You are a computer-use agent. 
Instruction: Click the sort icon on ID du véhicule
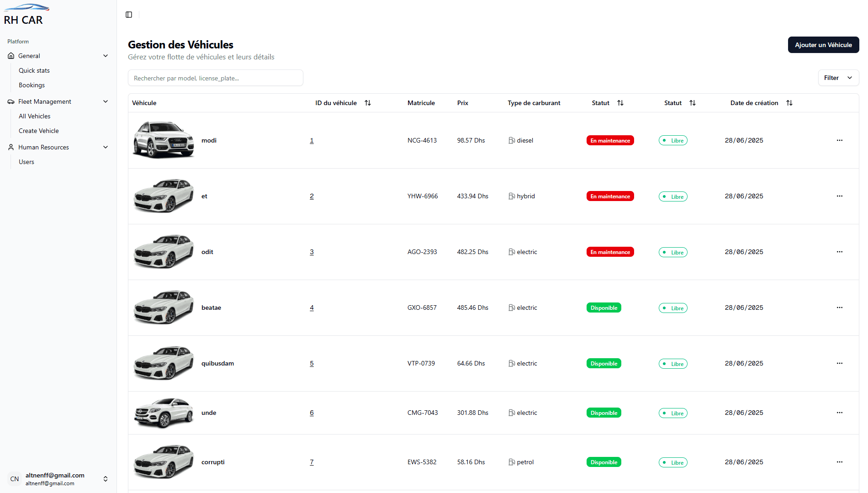click(x=368, y=103)
